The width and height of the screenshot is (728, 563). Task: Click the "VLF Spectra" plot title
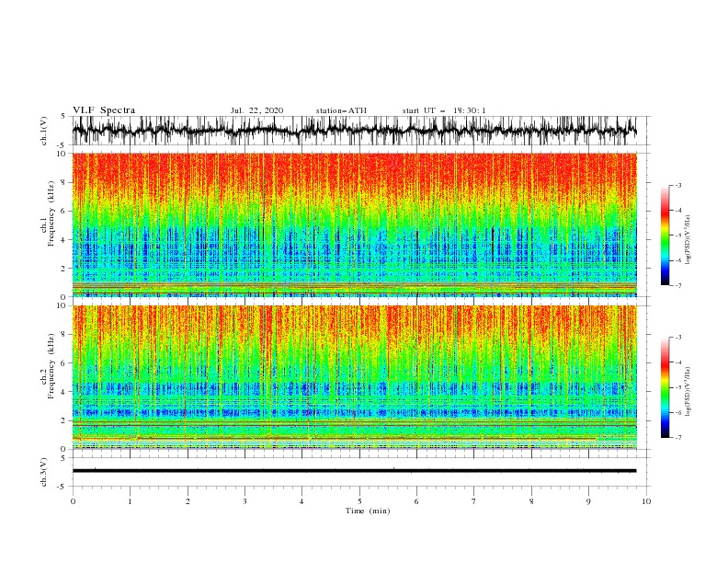coord(104,110)
